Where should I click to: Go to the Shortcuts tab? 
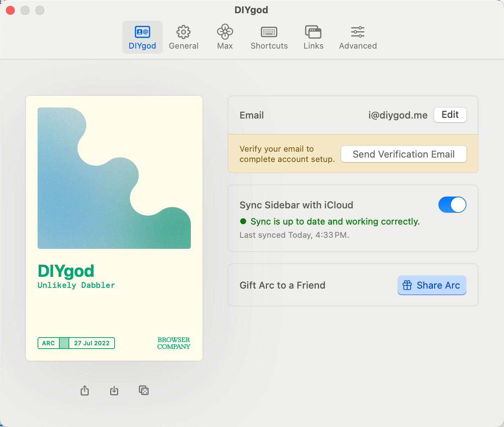[x=269, y=37]
